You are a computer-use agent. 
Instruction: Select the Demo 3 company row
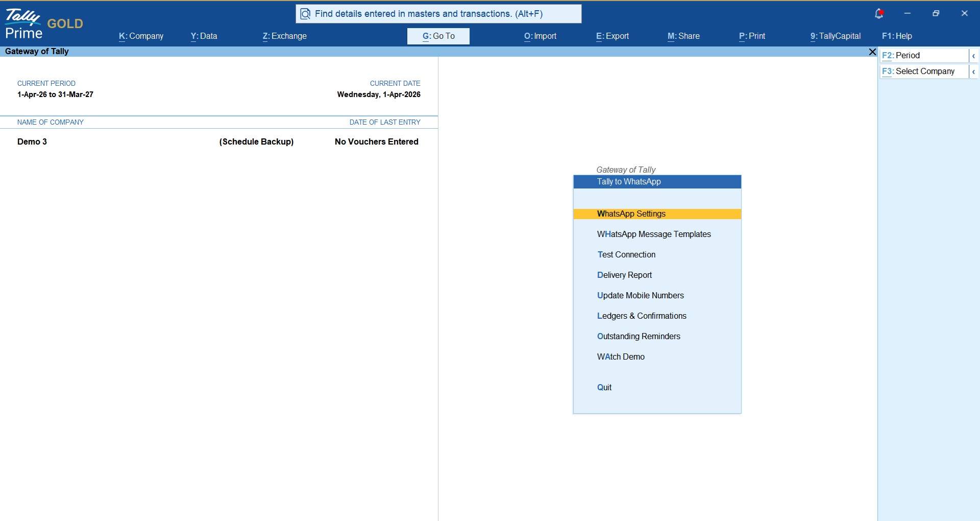pyautogui.click(x=218, y=142)
